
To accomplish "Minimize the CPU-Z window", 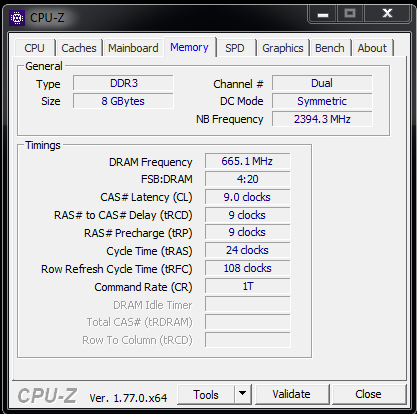I will coord(323,14).
